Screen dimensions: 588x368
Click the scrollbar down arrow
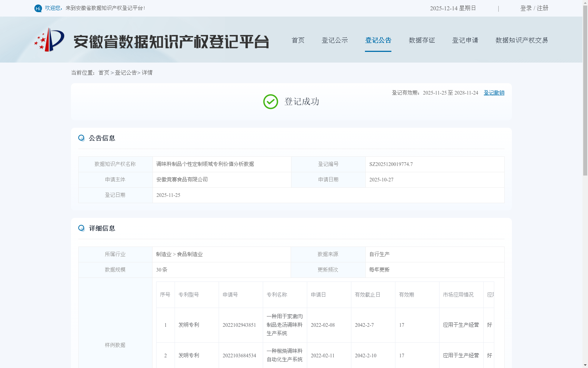[x=585, y=365]
